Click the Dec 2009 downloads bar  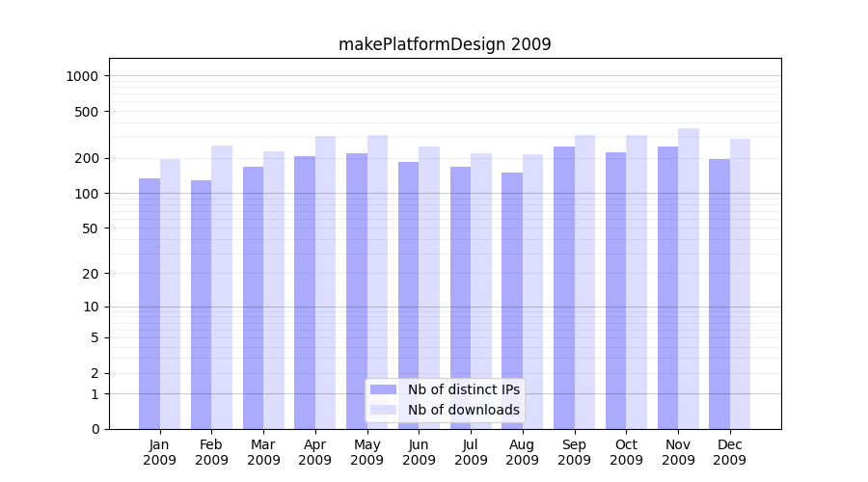741,284
